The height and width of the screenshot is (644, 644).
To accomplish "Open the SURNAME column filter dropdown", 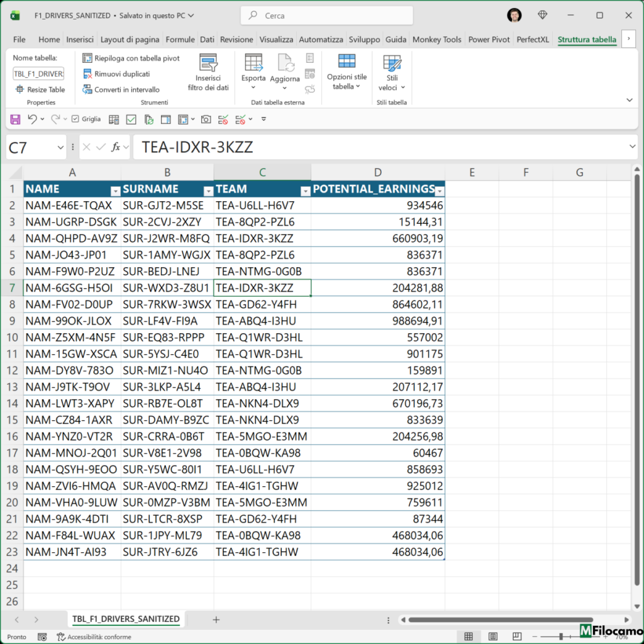I will click(x=208, y=191).
